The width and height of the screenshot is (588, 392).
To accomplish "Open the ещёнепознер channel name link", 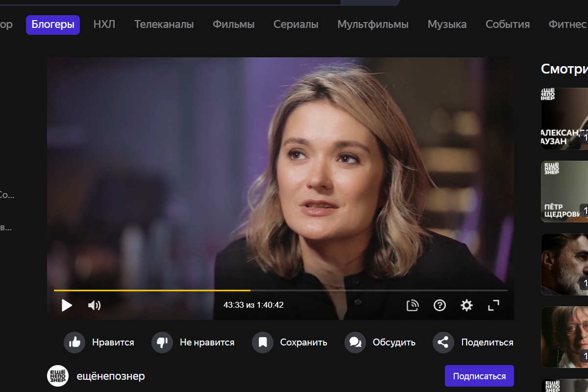I will (x=111, y=376).
